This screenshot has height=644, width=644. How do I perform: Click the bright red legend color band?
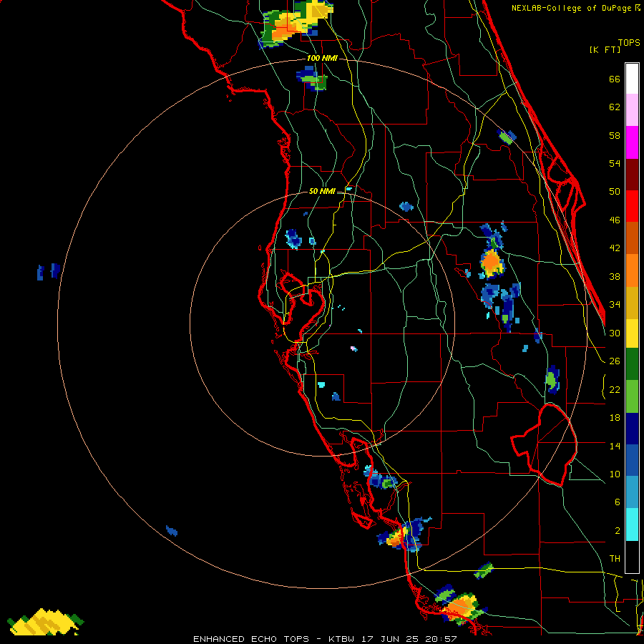pyautogui.click(x=632, y=206)
